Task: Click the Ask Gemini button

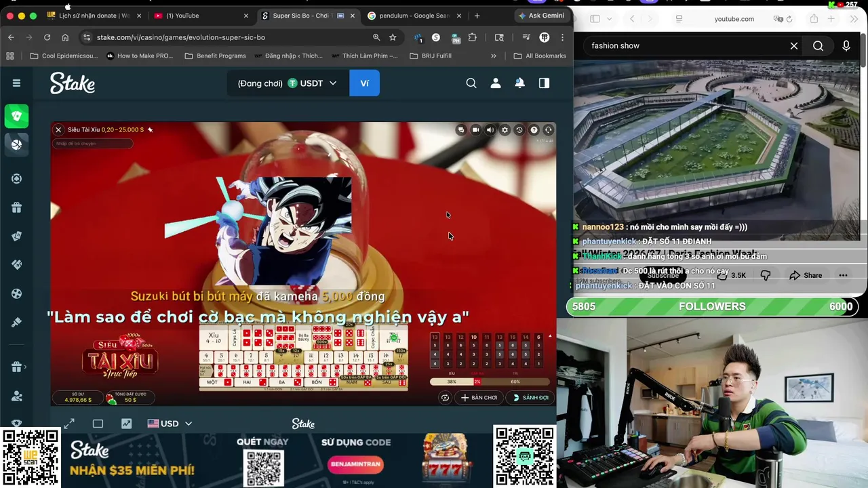Action: point(541,16)
